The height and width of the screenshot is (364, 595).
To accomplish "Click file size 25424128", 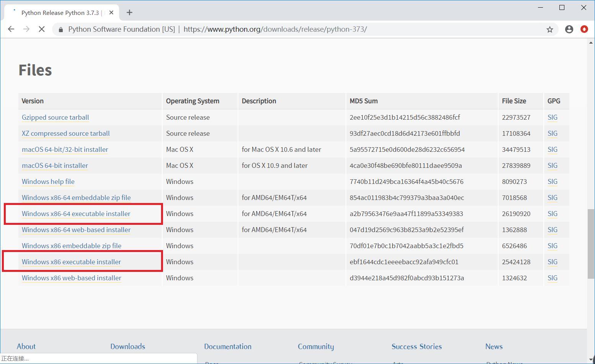I will pyautogui.click(x=516, y=262).
